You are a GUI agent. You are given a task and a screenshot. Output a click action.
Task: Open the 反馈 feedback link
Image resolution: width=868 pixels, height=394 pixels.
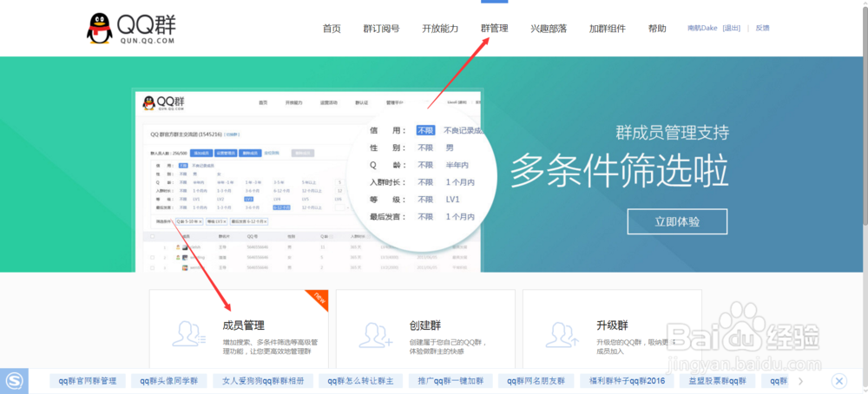[x=762, y=29]
